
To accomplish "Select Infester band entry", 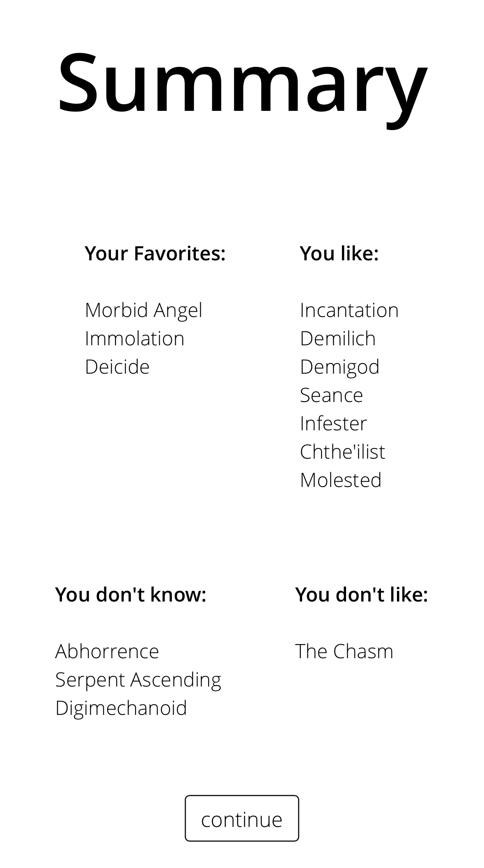I will [333, 423].
